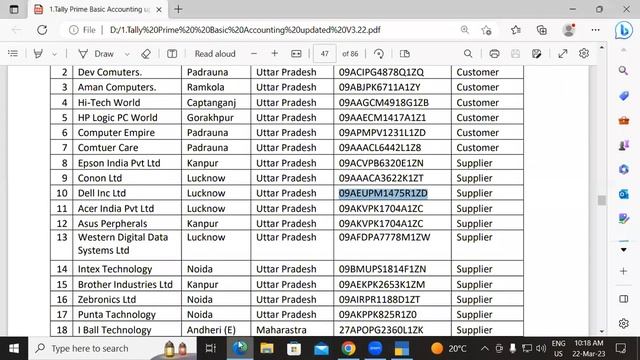Toggle the add text tool icon
640x360 pixels.
tap(172, 53)
